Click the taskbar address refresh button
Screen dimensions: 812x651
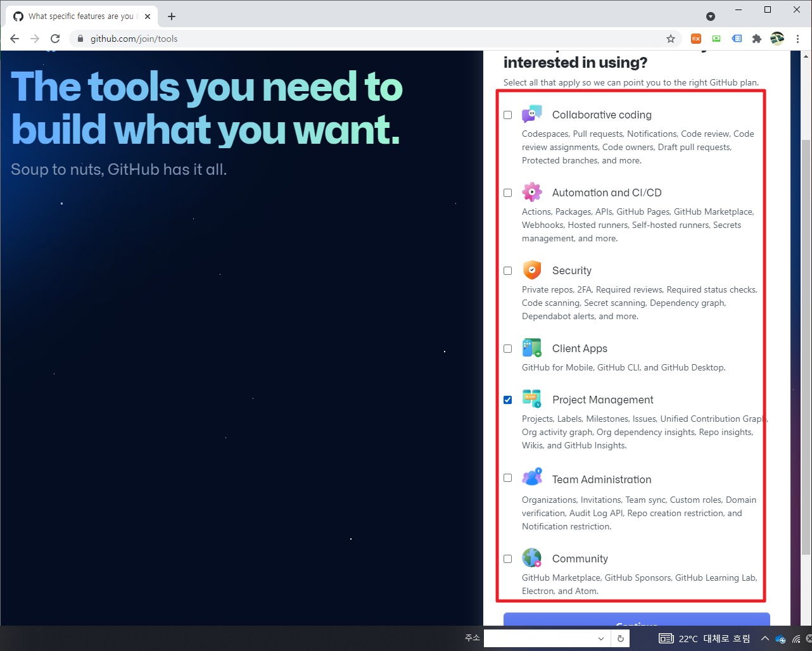tap(621, 638)
